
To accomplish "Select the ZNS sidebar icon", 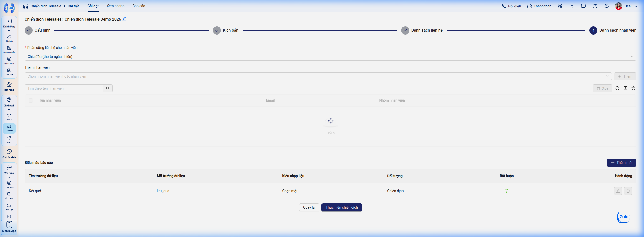I will tap(9, 139).
